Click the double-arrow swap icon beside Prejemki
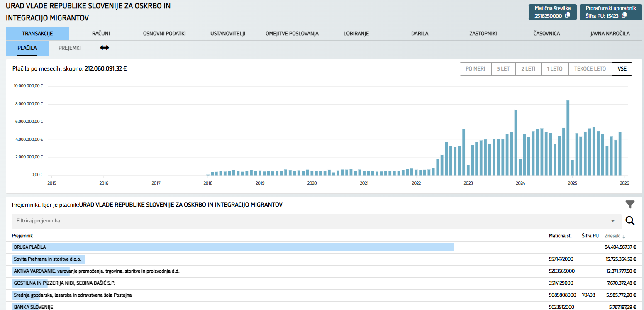Image resolution: width=644 pixels, height=310 pixels. click(x=105, y=48)
